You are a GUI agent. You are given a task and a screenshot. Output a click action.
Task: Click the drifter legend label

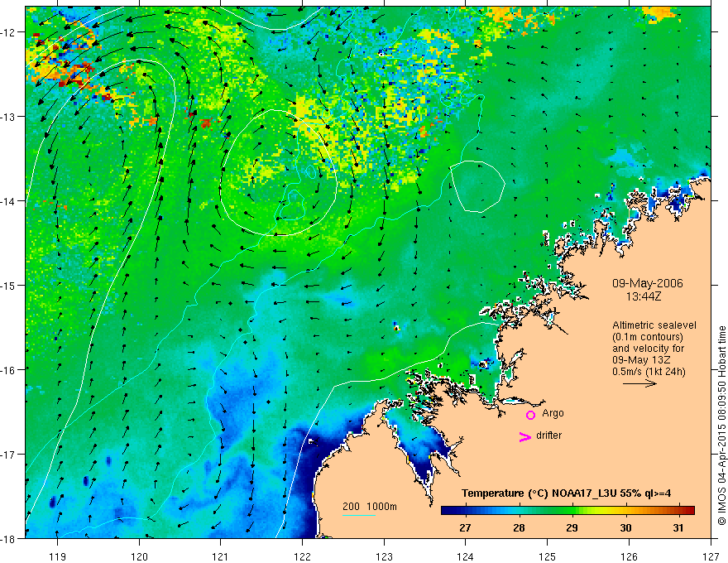point(548,435)
